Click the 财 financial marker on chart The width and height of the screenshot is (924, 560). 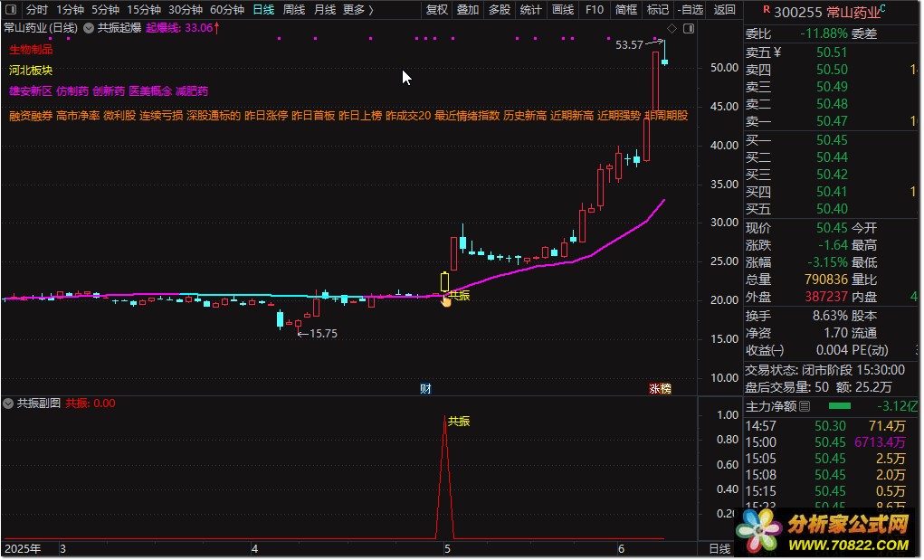click(x=425, y=389)
